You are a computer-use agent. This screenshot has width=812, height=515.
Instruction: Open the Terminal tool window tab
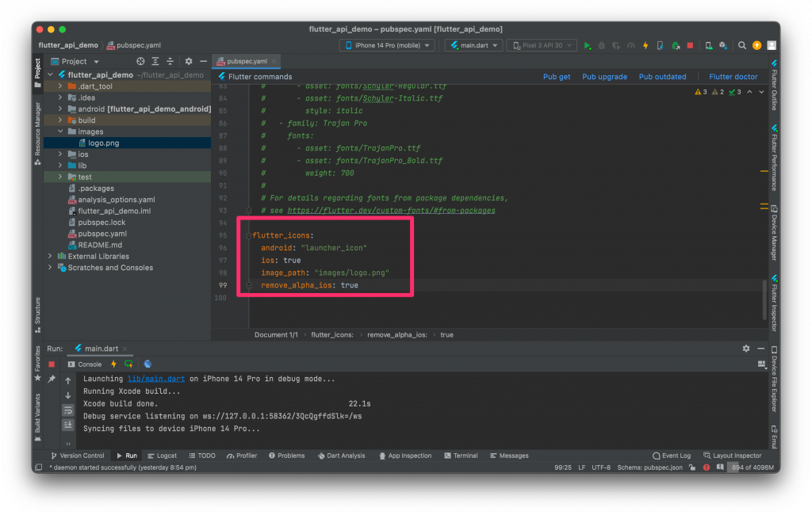[460, 456]
